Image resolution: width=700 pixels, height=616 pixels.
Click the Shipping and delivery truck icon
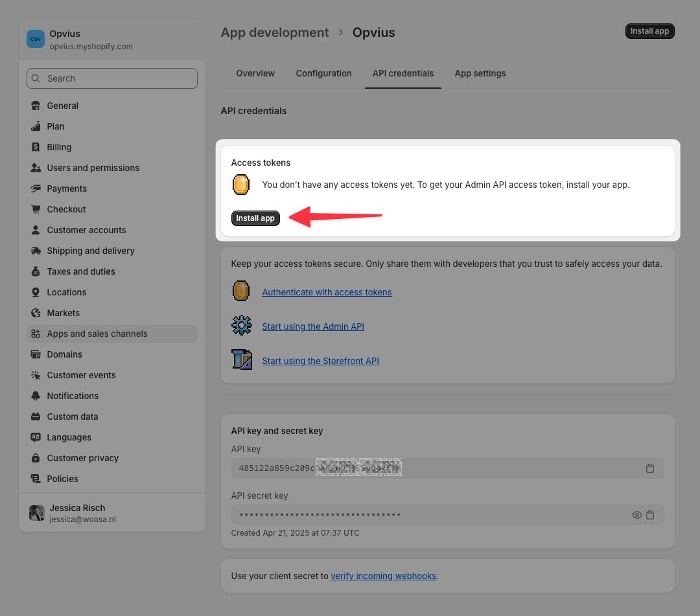[36, 251]
